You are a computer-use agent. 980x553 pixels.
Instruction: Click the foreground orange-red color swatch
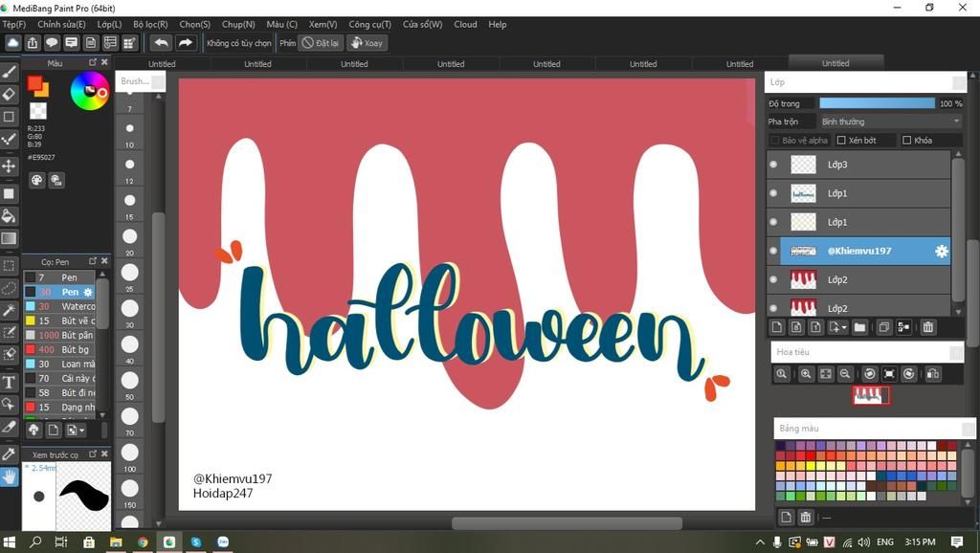click(34, 82)
